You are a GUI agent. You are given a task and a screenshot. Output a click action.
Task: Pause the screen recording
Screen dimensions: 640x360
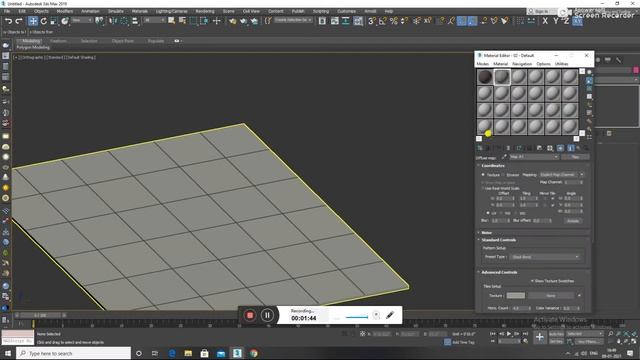tap(267, 315)
